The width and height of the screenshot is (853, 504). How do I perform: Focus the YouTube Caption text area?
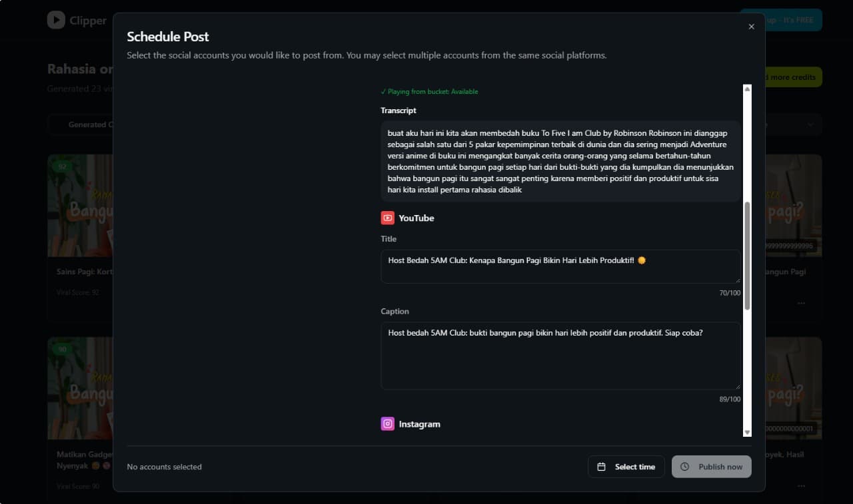tap(560, 356)
